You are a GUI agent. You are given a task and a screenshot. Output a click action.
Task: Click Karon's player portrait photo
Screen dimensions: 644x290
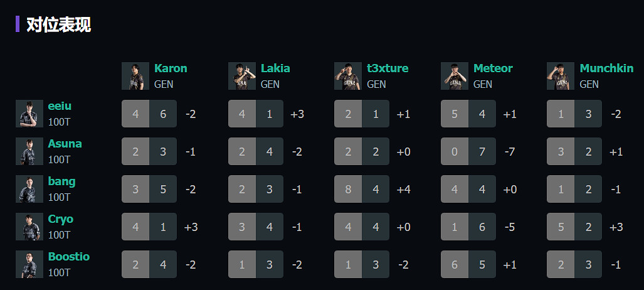coord(135,76)
